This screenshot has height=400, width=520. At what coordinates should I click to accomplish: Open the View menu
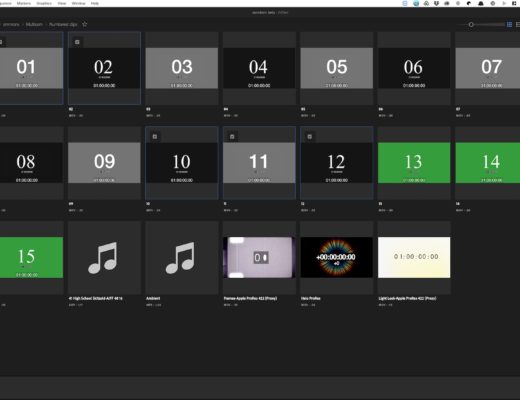(62, 3)
